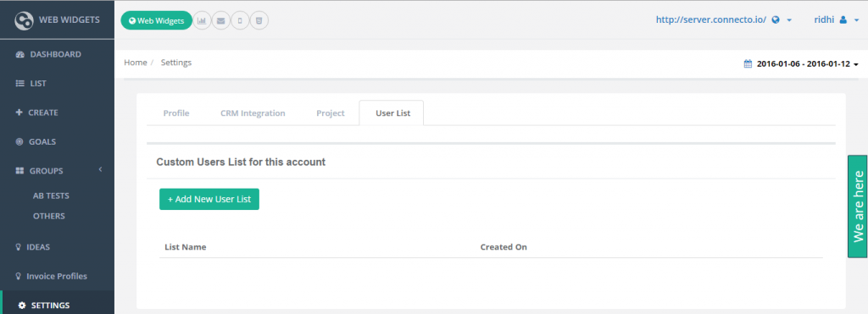The height and width of the screenshot is (314, 868).
Task: Click the ridhi username
Action: (824, 19)
